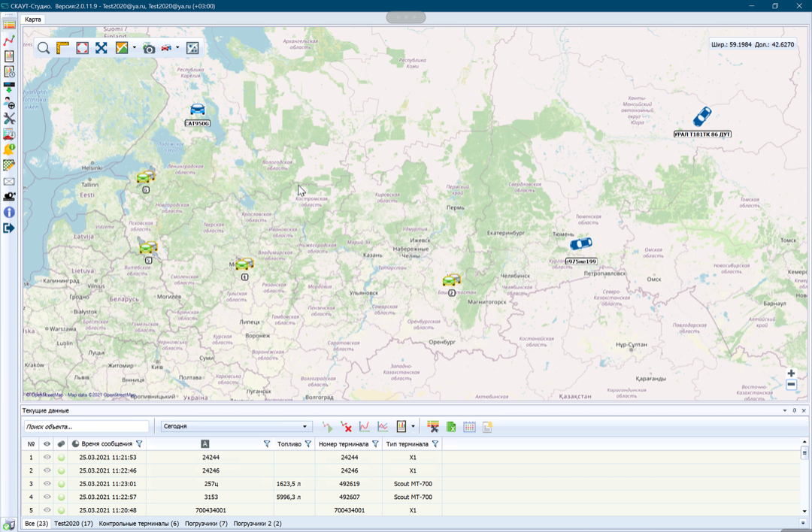Open the notifications bell sidebar icon
This screenshot has height=532, width=812.
click(9, 150)
